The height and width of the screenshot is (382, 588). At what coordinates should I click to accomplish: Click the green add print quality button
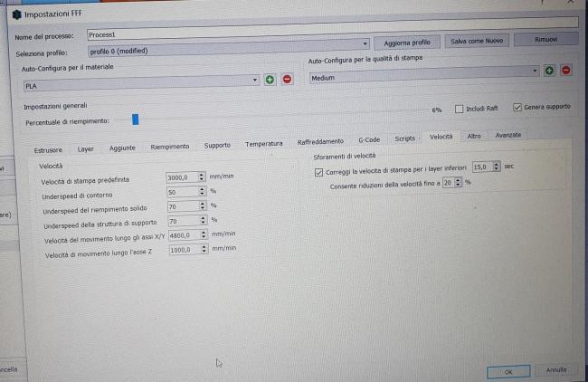pos(548,71)
